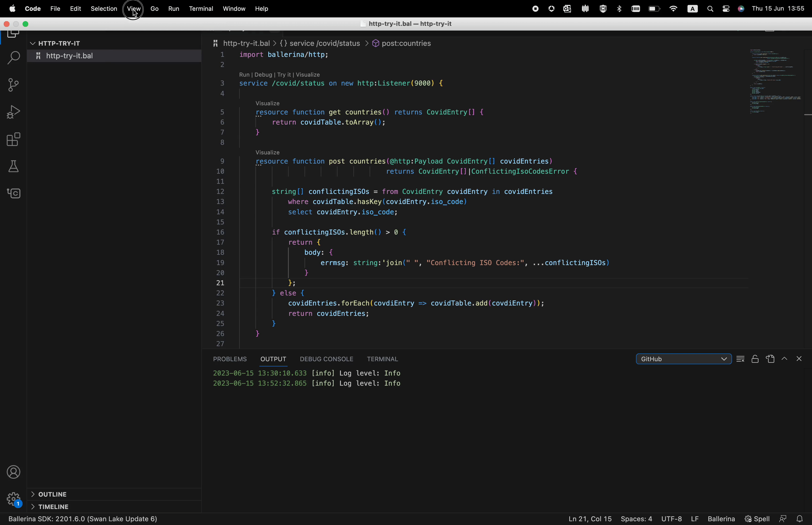Change LF end of line sequence
The height and width of the screenshot is (525, 812).
pos(695,519)
